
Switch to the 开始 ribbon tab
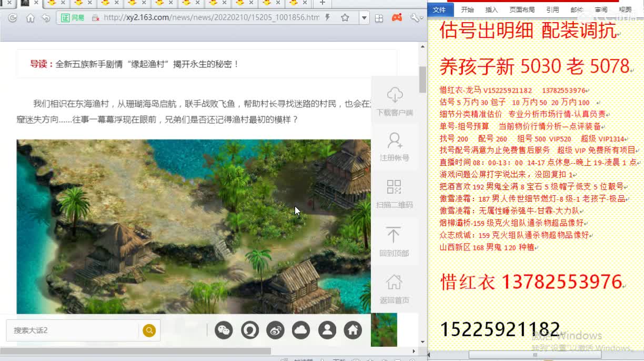[467, 9]
